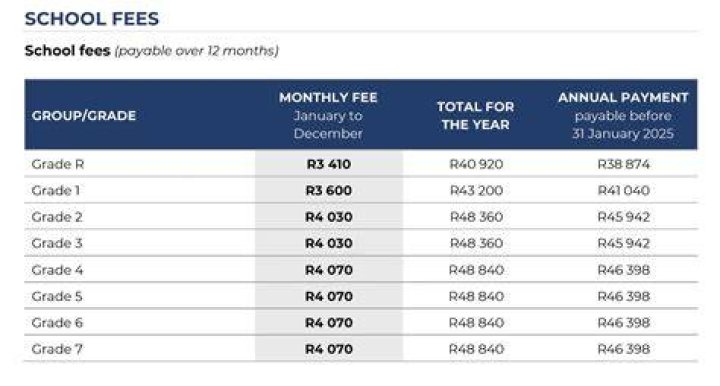Click the R41 040 annual payment value
This screenshot has height=386, width=720.
624,190
